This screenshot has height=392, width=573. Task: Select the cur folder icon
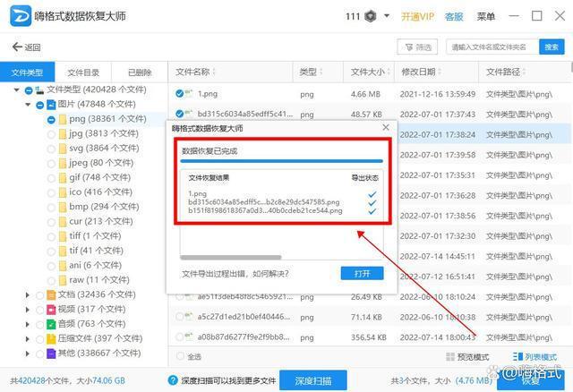63,222
